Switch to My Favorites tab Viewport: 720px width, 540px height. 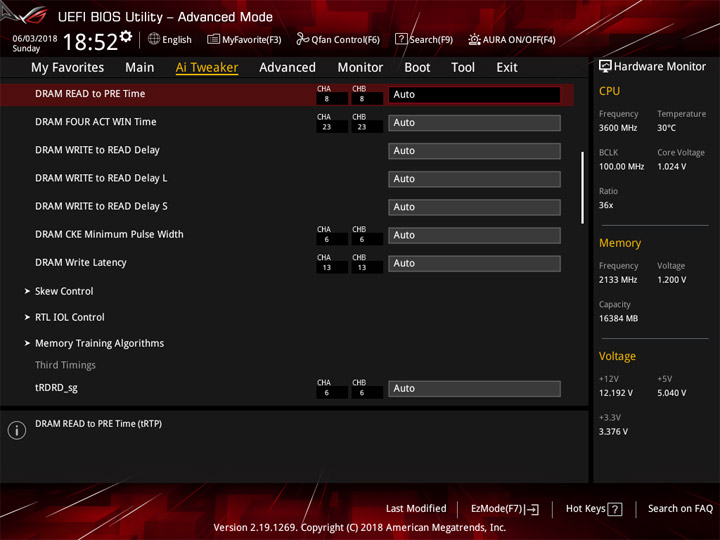click(68, 68)
